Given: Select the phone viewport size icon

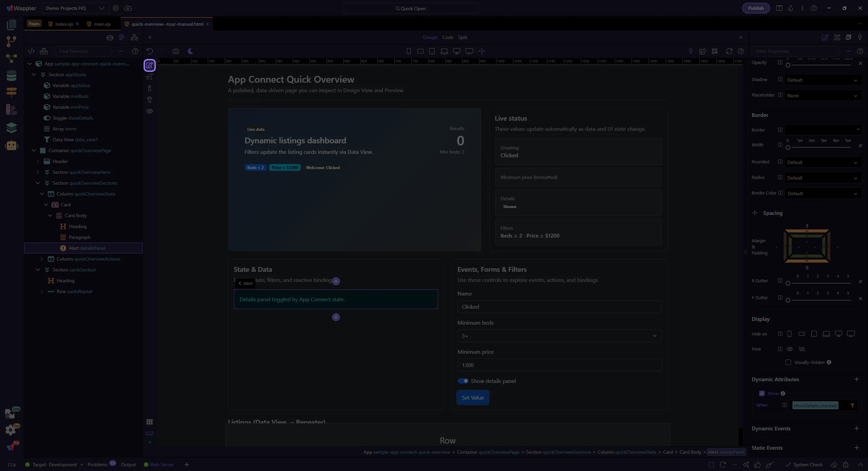Looking at the screenshot, I should (409, 51).
